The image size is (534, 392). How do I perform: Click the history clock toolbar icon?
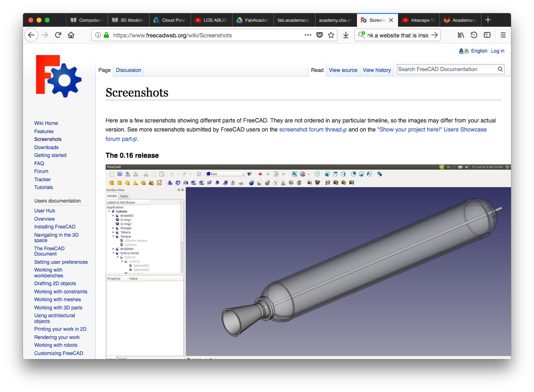click(x=474, y=35)
